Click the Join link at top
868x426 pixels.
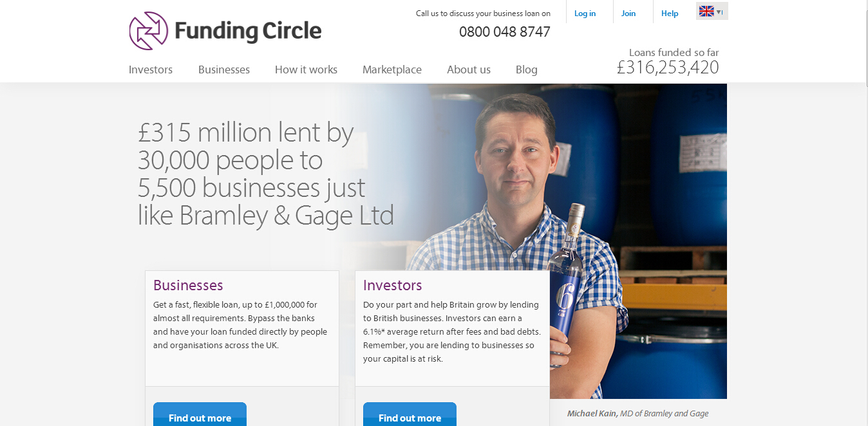(628, 14)
